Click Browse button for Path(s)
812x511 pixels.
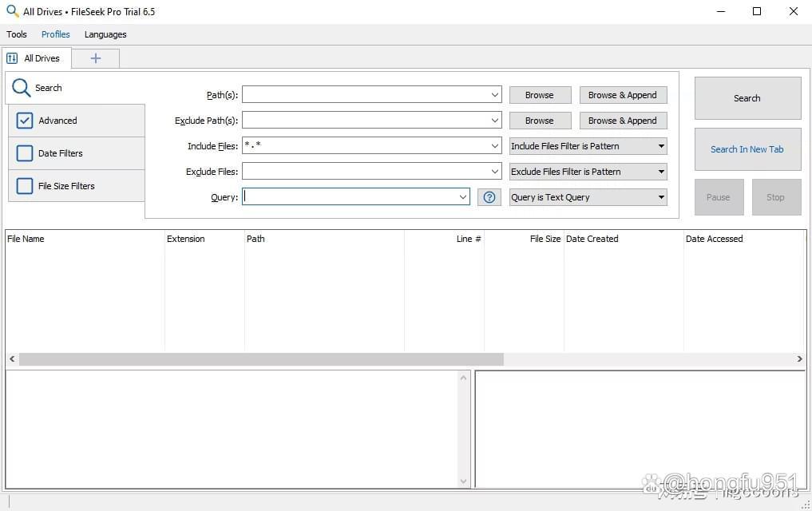coord(540,95)
